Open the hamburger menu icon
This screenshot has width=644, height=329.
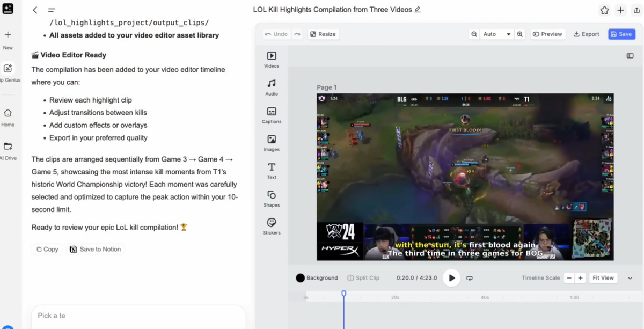(52, 10)
